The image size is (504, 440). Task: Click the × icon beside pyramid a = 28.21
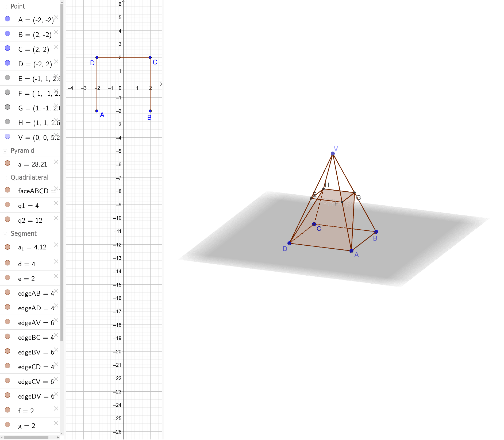[x=56, y=161]
